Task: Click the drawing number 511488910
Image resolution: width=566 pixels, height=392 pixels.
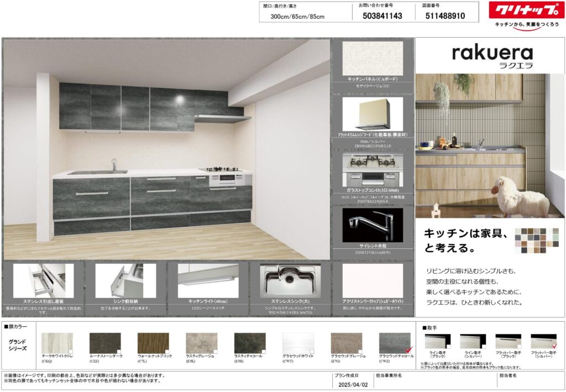Action: (x=446, y=16)
